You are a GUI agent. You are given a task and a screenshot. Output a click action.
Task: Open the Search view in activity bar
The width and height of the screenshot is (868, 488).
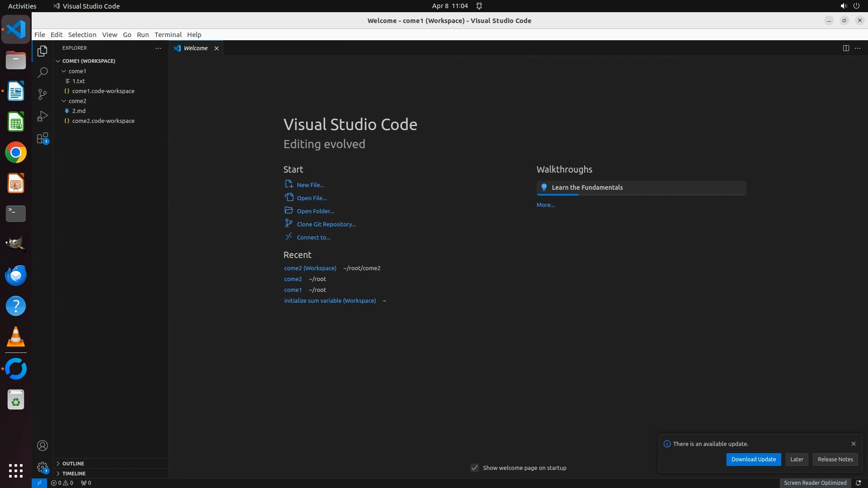[x=42, y=72]
